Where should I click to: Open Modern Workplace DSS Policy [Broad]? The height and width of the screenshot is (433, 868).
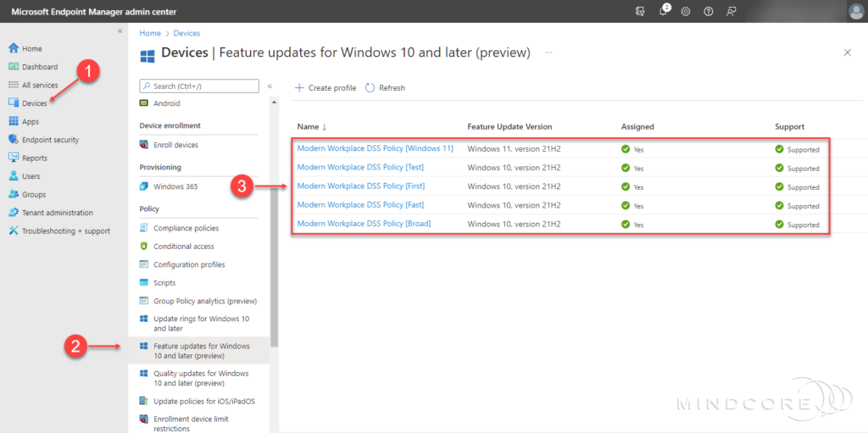point(364,224)
